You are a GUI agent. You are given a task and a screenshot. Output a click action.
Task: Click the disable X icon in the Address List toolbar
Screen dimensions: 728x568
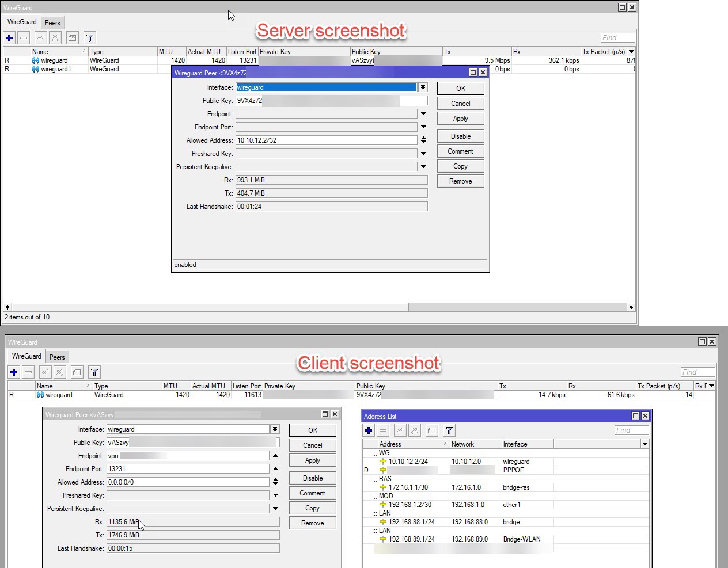[414, 430]
